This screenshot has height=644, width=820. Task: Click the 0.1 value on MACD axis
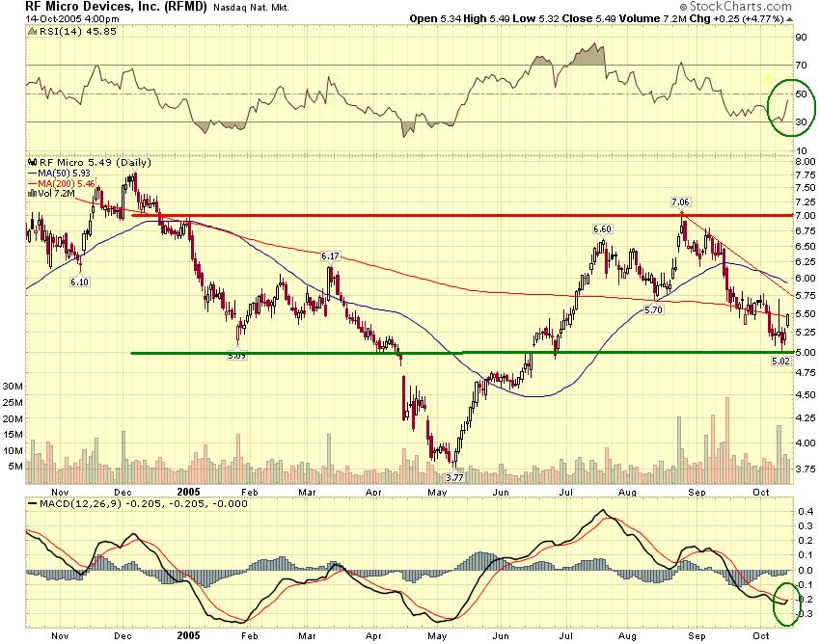[x=806, y=555]
